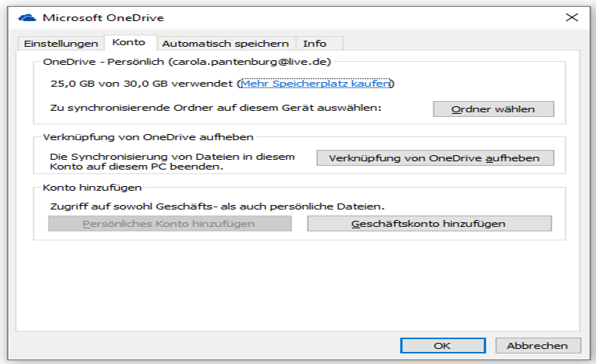Click the 'OneDrive - Persönlich' account heading
The image size is (596, 364).
pyautogui.click(x=187, y=62)
